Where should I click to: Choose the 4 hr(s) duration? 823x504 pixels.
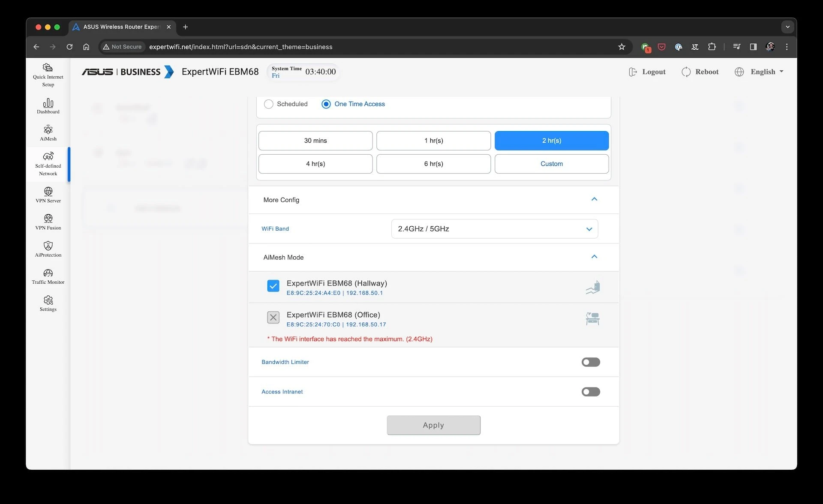pyautogui.click(x=315, y=164)
